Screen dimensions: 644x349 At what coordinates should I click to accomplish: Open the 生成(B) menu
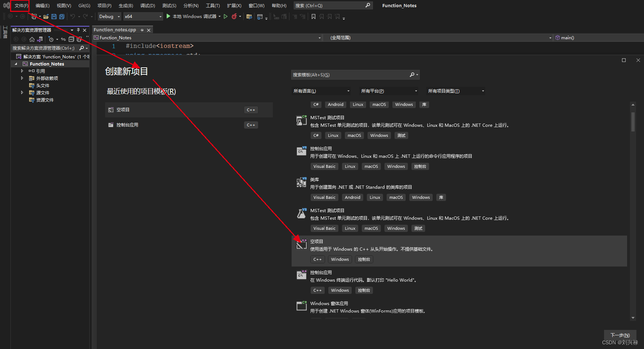click(126, 6)
